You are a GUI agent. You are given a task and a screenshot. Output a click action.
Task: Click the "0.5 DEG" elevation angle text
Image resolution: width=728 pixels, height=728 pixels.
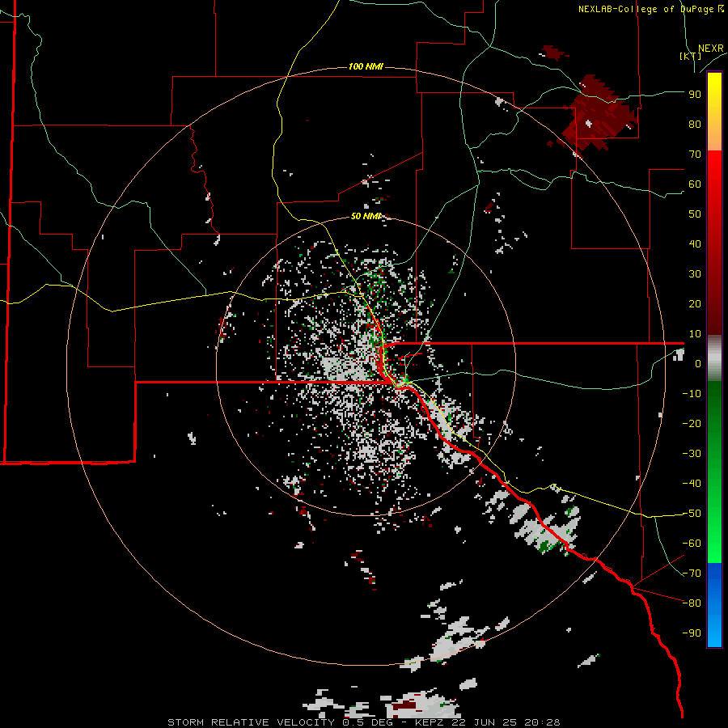click(x=368, y=722)
